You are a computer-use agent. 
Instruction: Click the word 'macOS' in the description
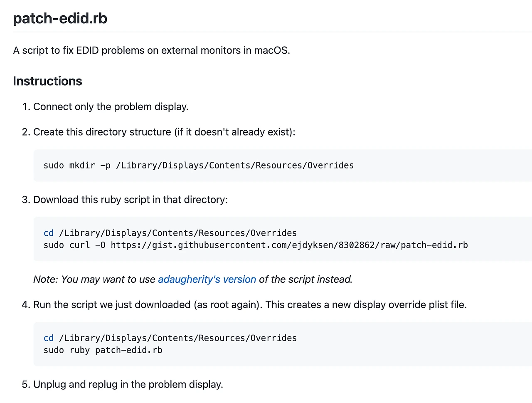[x=271, y=50]
